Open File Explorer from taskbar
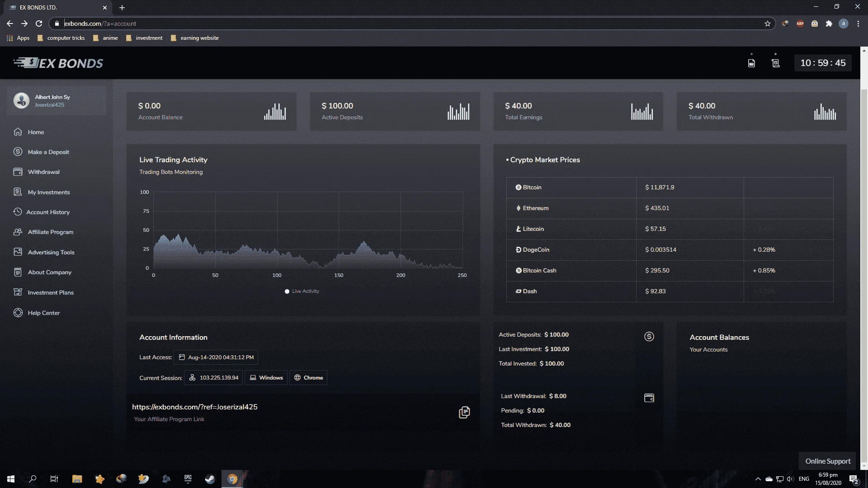 tap(77, 479)
